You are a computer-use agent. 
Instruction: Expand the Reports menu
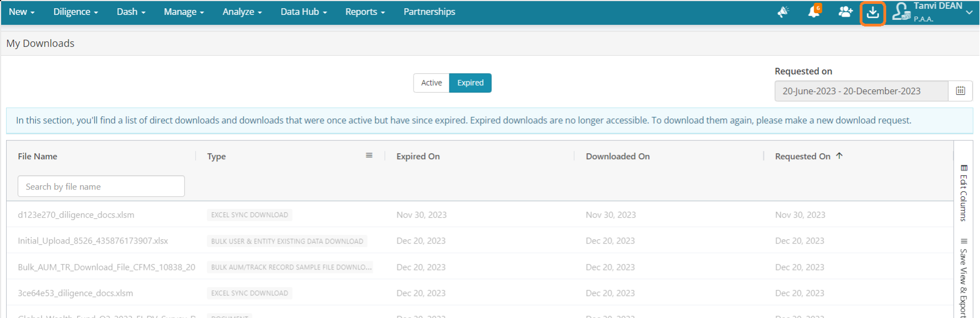click(x=365, y=12)
